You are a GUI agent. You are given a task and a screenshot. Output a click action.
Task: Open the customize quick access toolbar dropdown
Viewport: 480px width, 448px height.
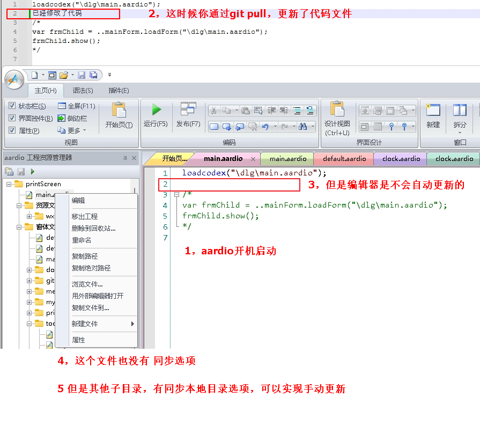(x=109, y=75)
